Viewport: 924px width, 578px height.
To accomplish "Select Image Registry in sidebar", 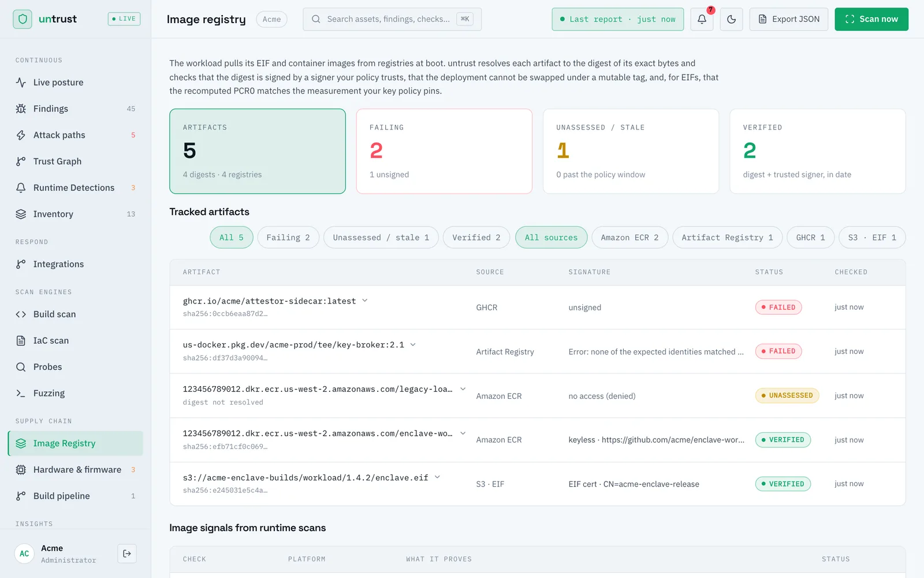I will (x=75, y=443).
